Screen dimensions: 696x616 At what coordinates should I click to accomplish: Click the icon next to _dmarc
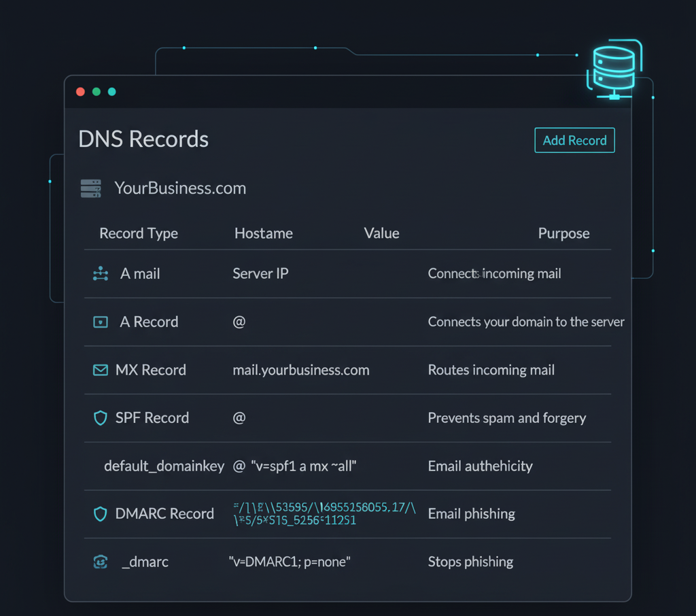click(x=100, y=562)
